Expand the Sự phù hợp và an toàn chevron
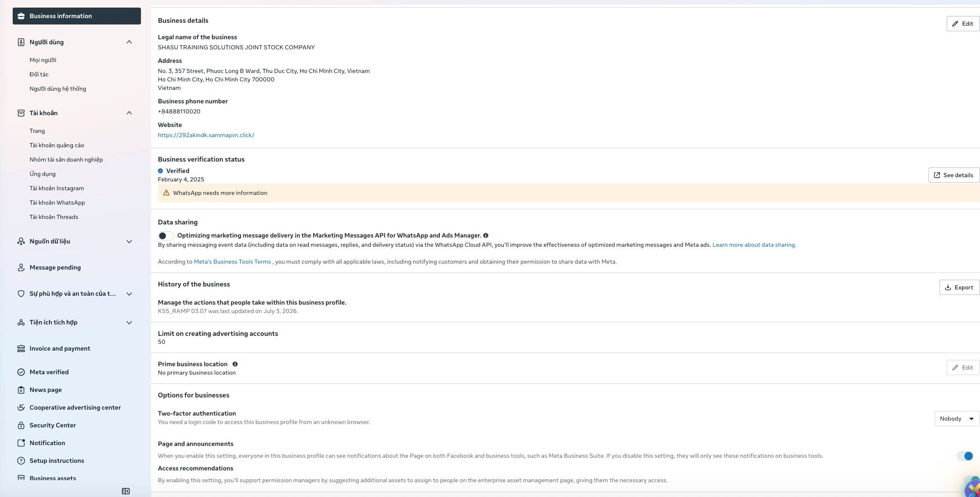This screenshot has height=497, width=980. tap(129, 294)
